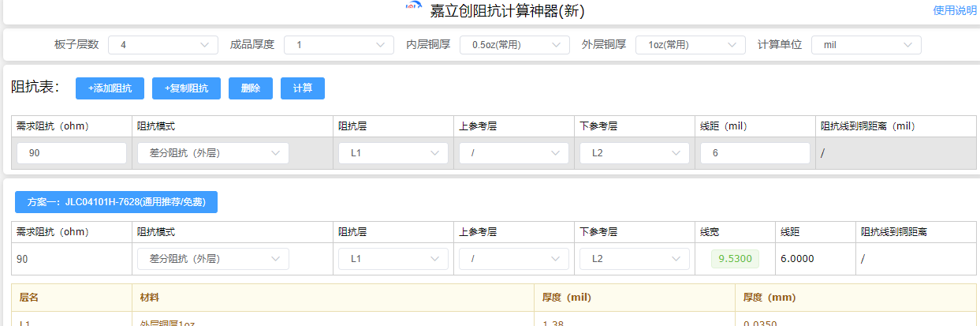Click the 层名 column header in stackup table
This screenshot has width=980, height=326.
tap(28, 298)
